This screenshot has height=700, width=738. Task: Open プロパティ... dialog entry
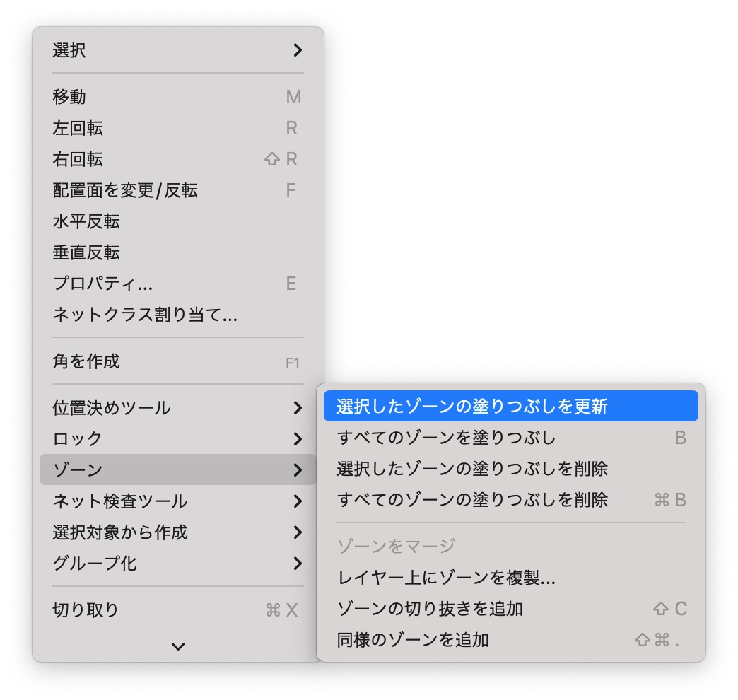177,284
